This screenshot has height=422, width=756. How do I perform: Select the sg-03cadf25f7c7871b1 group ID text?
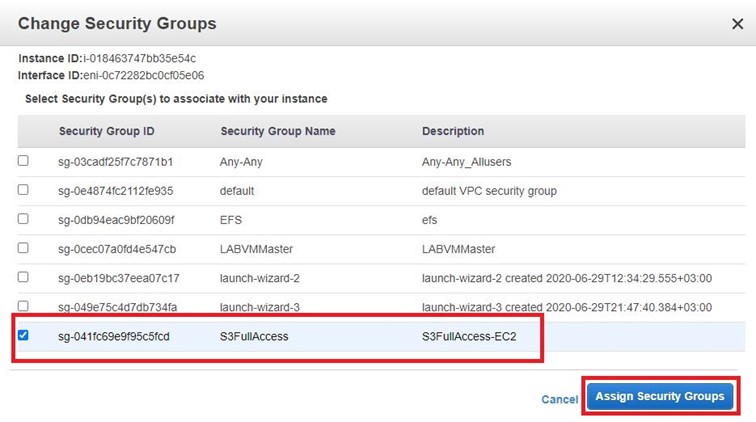pyautogui.click(x=115, y=162)
